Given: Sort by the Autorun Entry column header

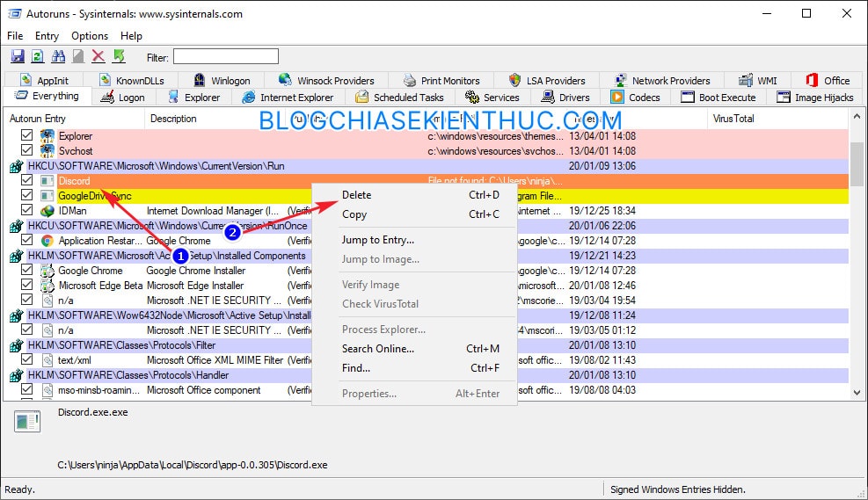Looking at the screenshot, I should (x=75, y=119).
